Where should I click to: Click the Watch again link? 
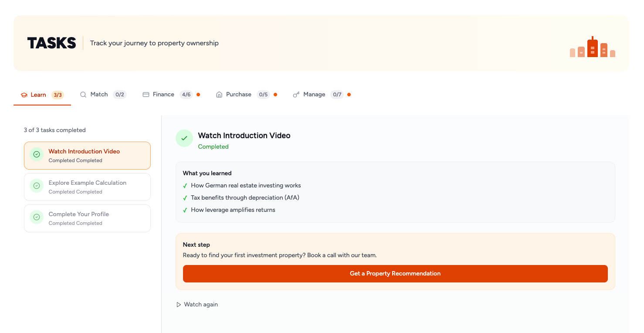point(201,305)
